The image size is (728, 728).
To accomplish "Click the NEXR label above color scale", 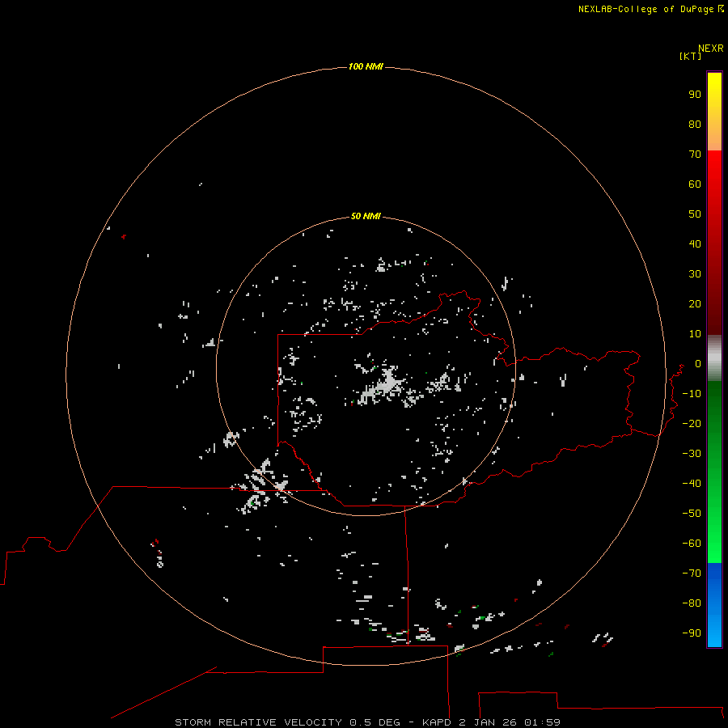I will [x=710, y=49].
